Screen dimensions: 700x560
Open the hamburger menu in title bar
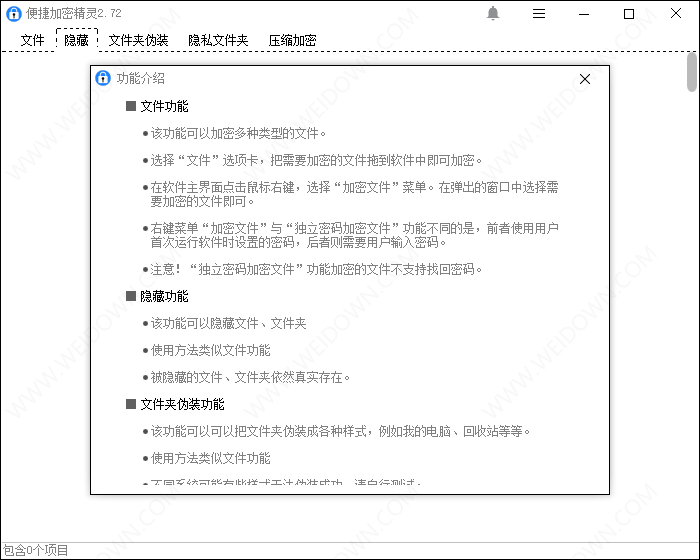(539, 13)
